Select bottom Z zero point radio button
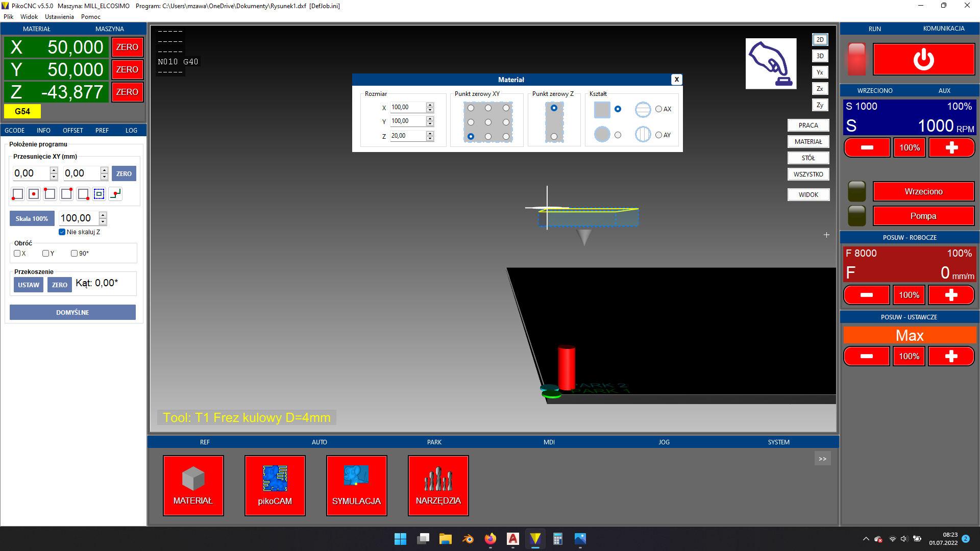 (x=554, y=137)
